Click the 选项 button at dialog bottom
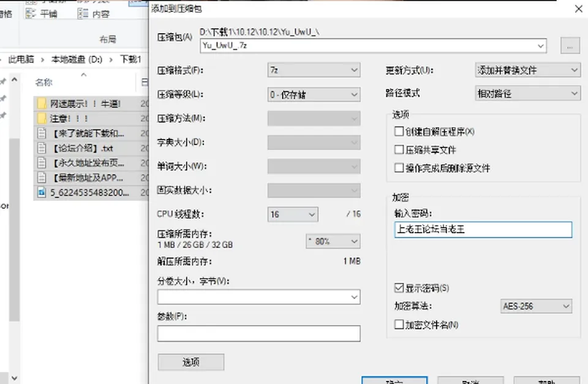 191,362
